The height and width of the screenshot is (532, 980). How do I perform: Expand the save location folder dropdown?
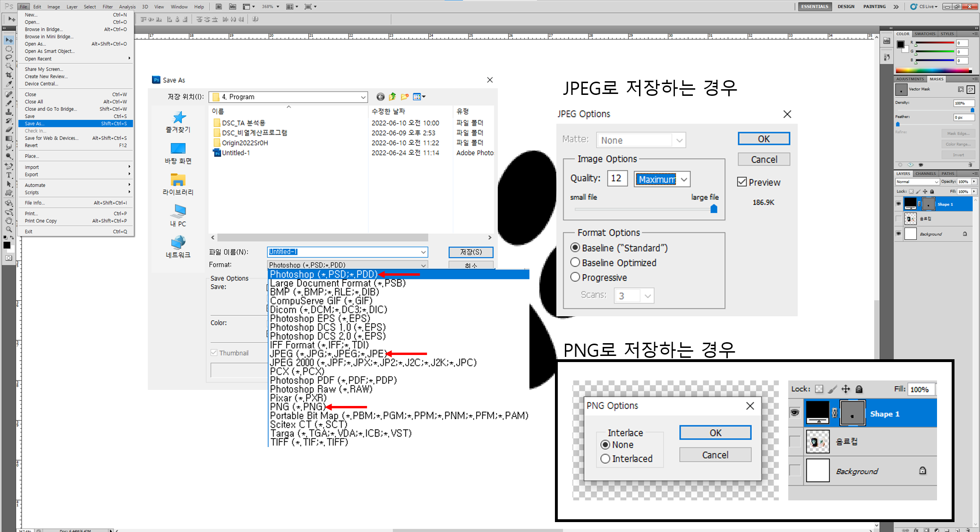tap(363, 97)
